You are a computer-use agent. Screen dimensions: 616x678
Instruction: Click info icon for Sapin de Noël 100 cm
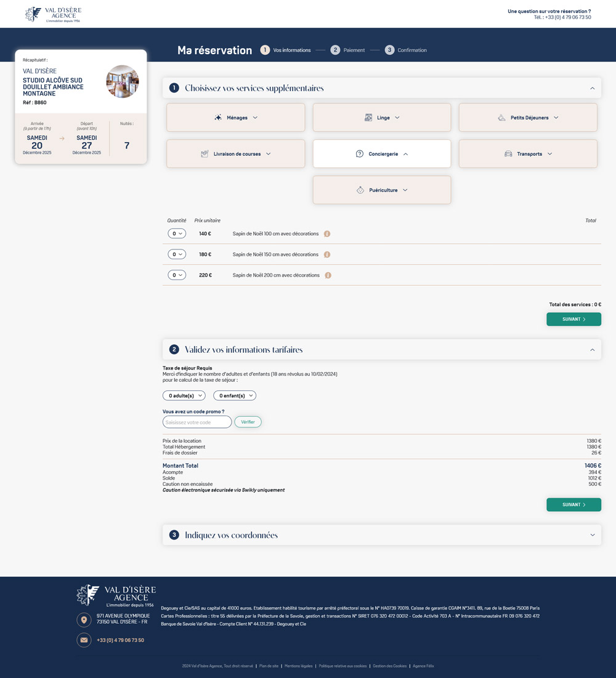pyautogui.click(x=327, y=234)
